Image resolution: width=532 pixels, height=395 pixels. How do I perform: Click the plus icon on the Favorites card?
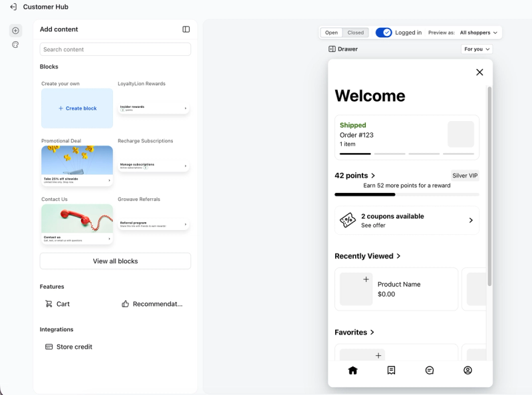point(378,355)
